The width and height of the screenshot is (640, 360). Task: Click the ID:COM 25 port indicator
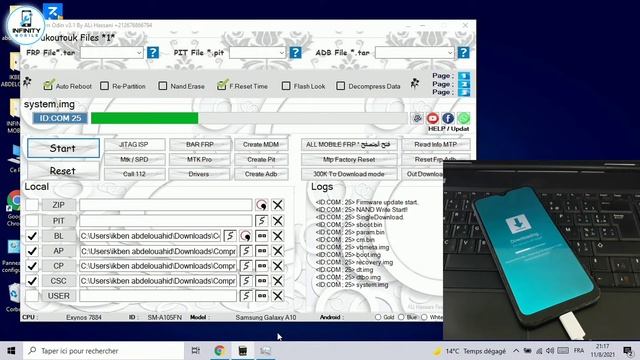[x=60, y=118]
